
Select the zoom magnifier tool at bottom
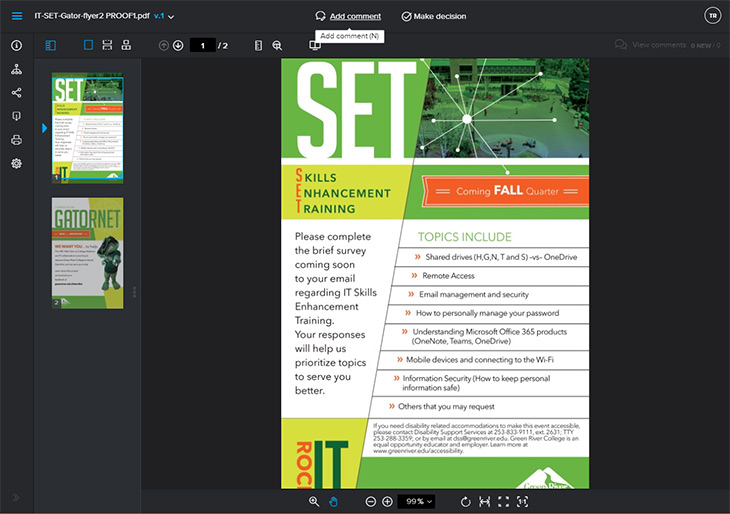click(x=314, y=501)
